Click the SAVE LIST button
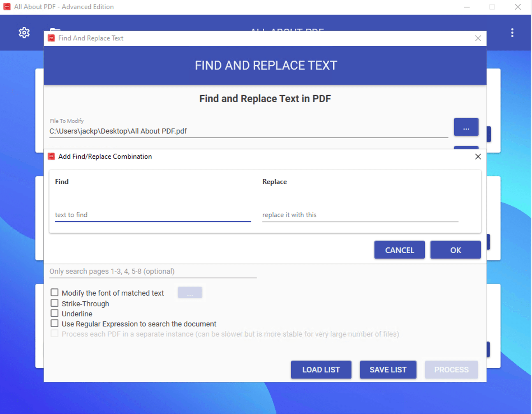 pyautogui.click(x=388, y=370)
